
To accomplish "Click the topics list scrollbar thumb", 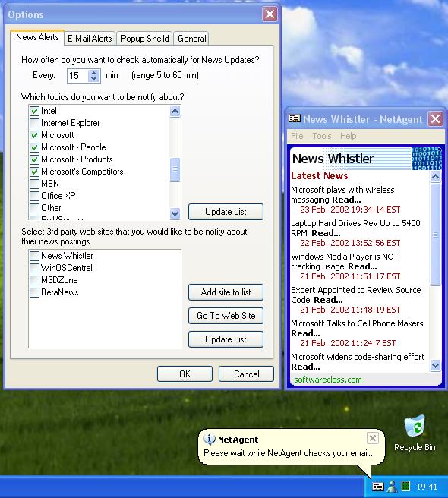I will coord(175,169).
